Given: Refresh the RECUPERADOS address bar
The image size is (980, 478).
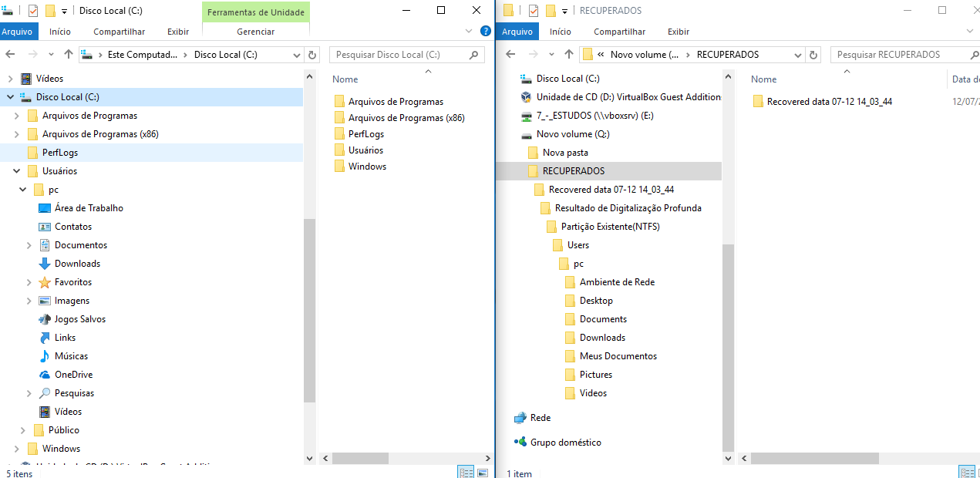Looking at the screenshot, I should click(813, 55).
